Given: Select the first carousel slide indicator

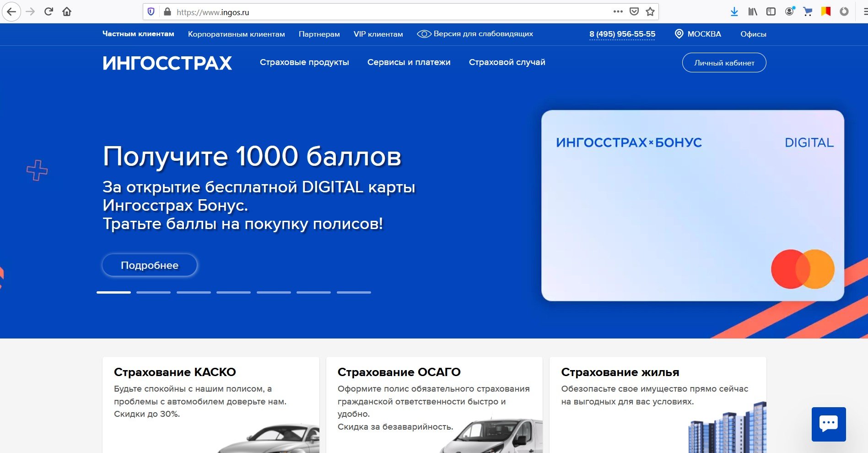Looking at the screenshot, I should point(113,292).
